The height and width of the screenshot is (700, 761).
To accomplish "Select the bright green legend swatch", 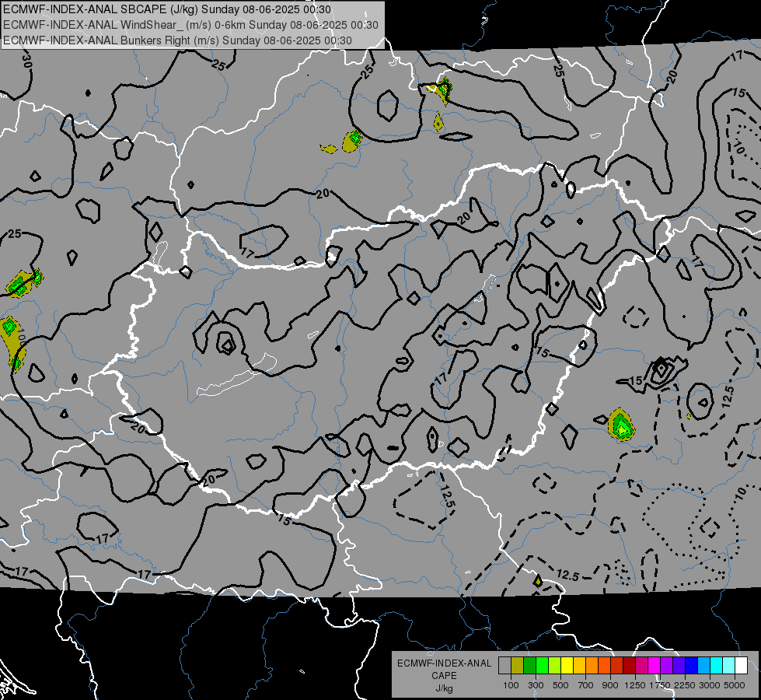I will (x=542, y=666).
